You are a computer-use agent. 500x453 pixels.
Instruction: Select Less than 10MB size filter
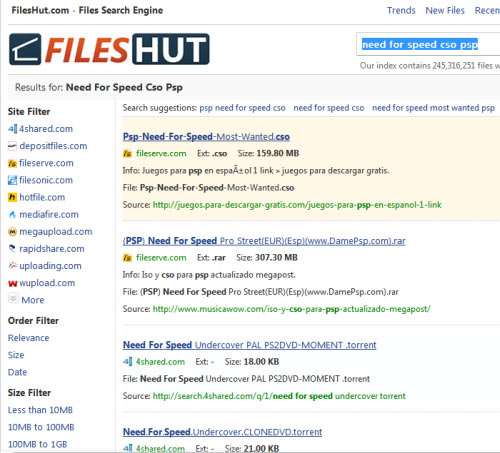click(x=40, y=410)
